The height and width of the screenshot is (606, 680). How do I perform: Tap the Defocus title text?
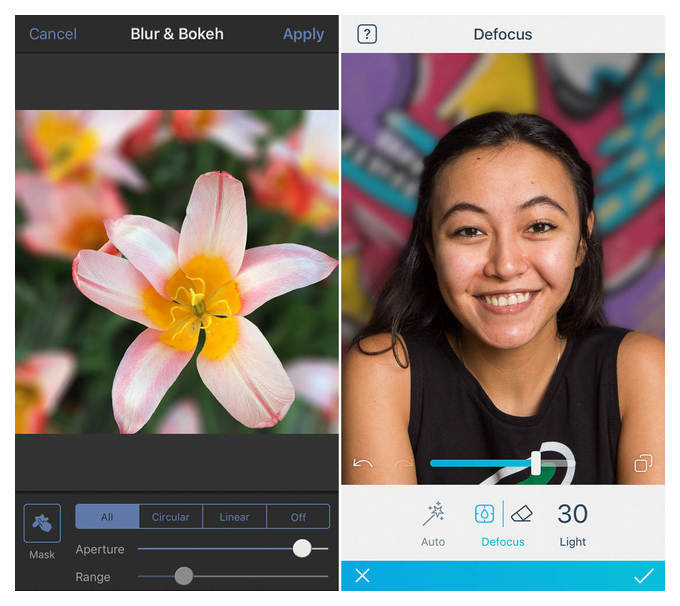click(503, 34)
